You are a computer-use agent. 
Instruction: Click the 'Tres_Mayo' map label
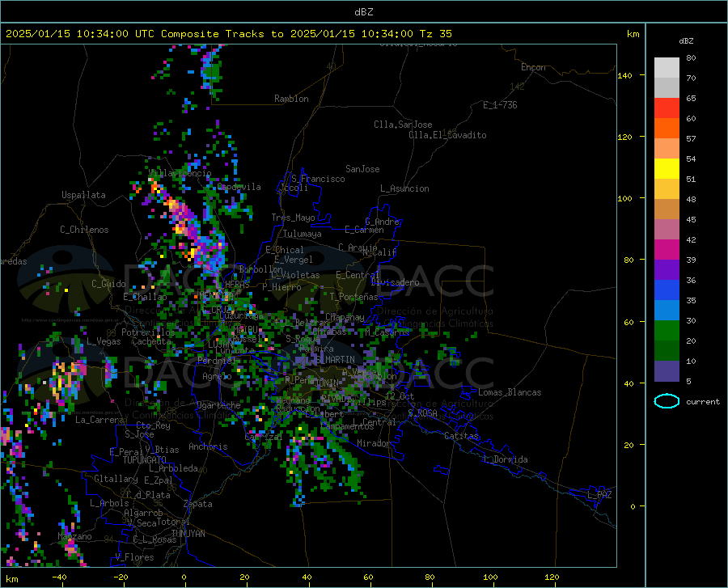[x=293, y=218]
